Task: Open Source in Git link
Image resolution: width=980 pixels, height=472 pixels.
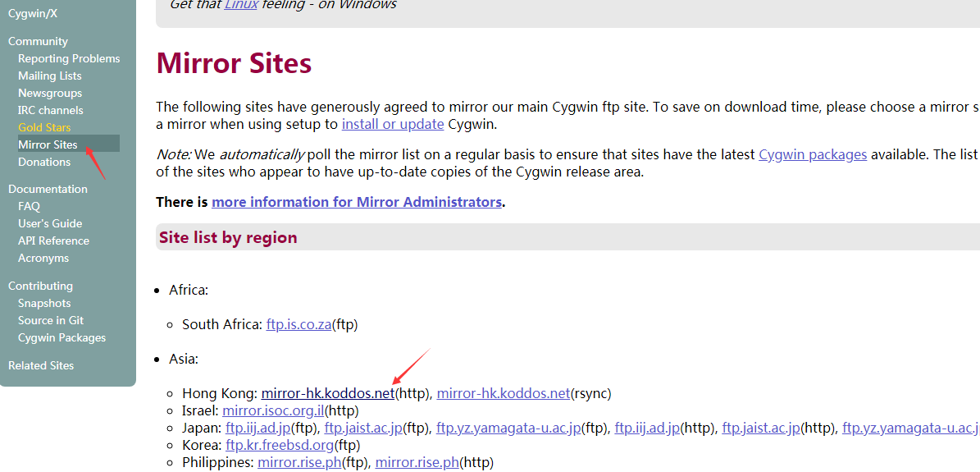Action: tap(51, 320)
